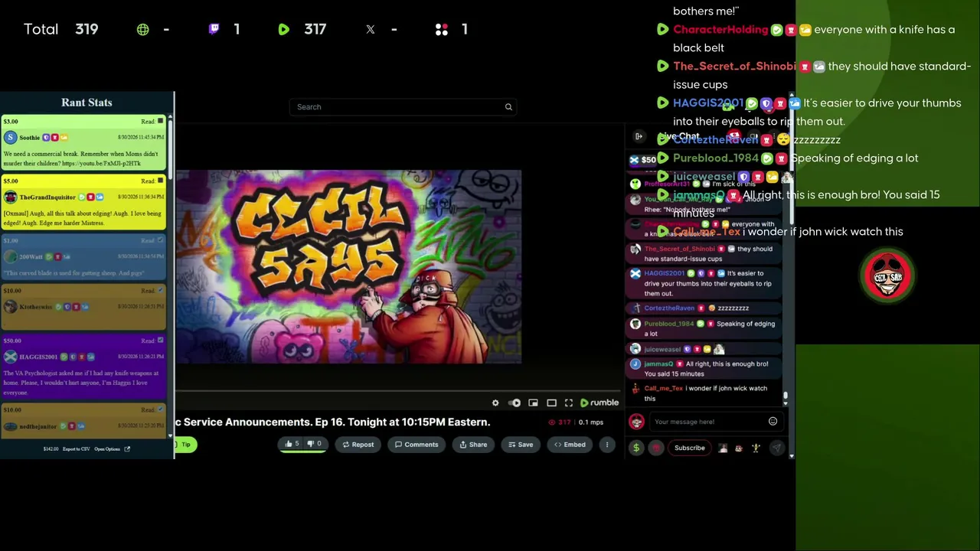Switch the player to theater mode
This screenshot has height=551, width=980.
click(x=551, y=403)
